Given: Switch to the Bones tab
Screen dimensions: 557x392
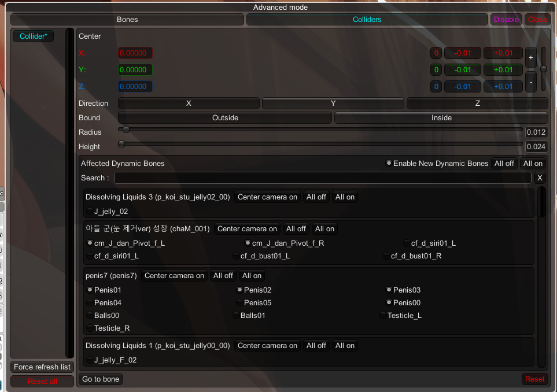Looking at the screenshot, I should click(127, 20).
